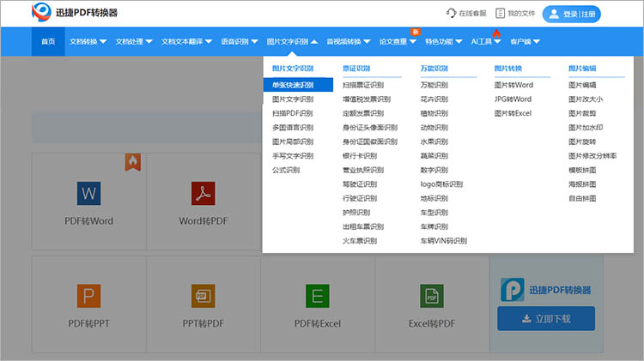Expand the 语音识别 dropdown menu
Image resolution: width=644 pixels, height=361 pixels.
240,41
